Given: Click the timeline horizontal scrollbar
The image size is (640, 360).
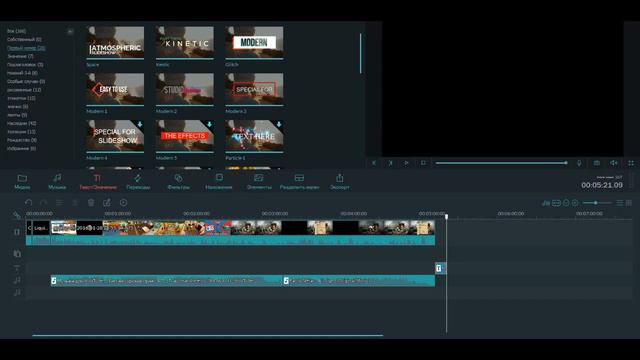Looking at the screenshot, I should pyautogui.click(x=208, y=336).
